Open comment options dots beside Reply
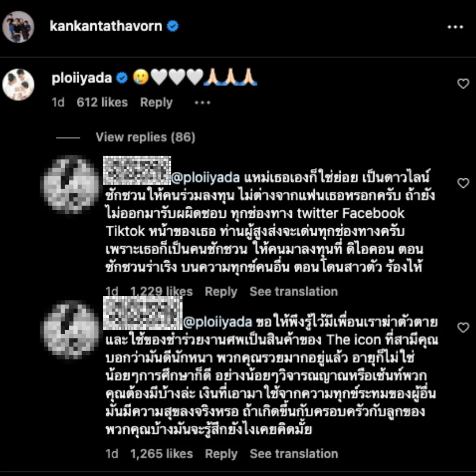476x476 pixels. (202, 103)
